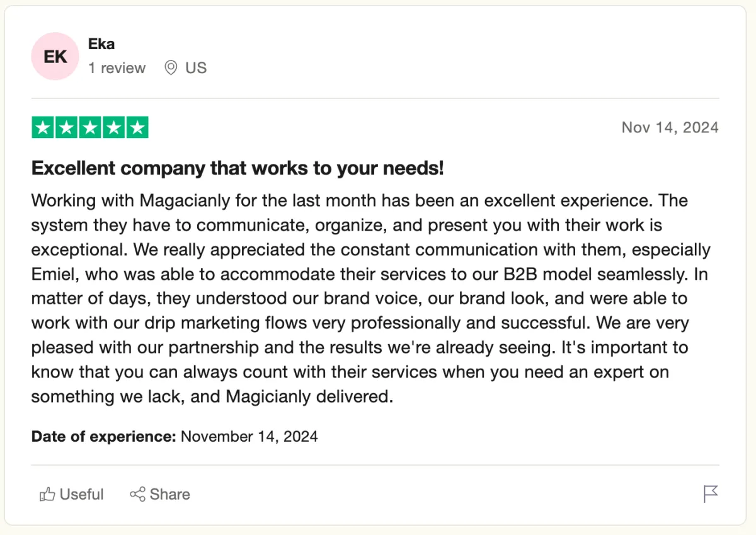Click the third green rating star
The image size is (756, 535).
[x=90, y=127]
